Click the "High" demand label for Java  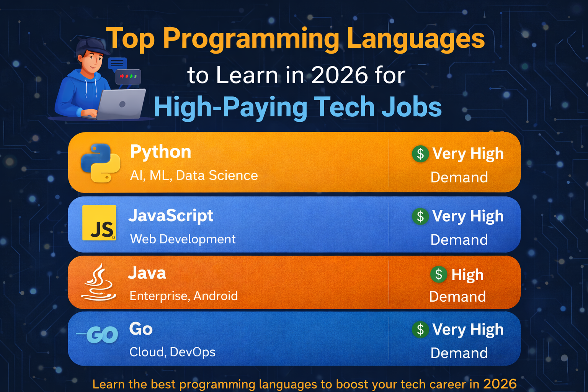467,275
